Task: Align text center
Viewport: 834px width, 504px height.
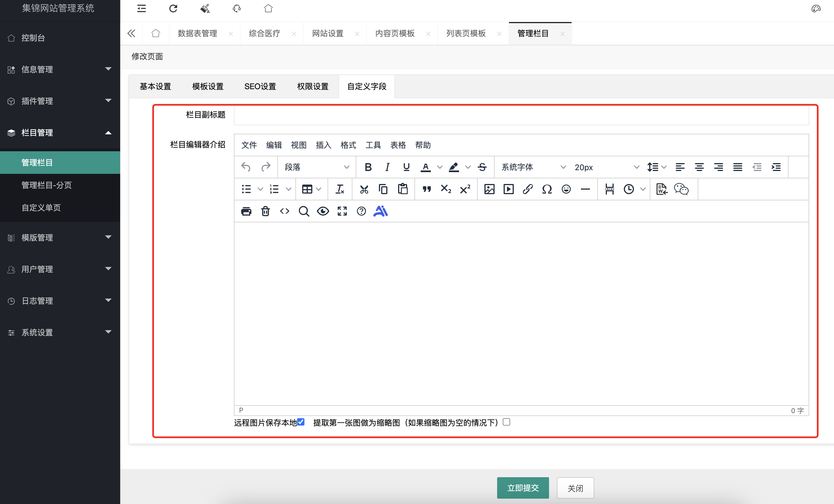Action: (699, 167)
